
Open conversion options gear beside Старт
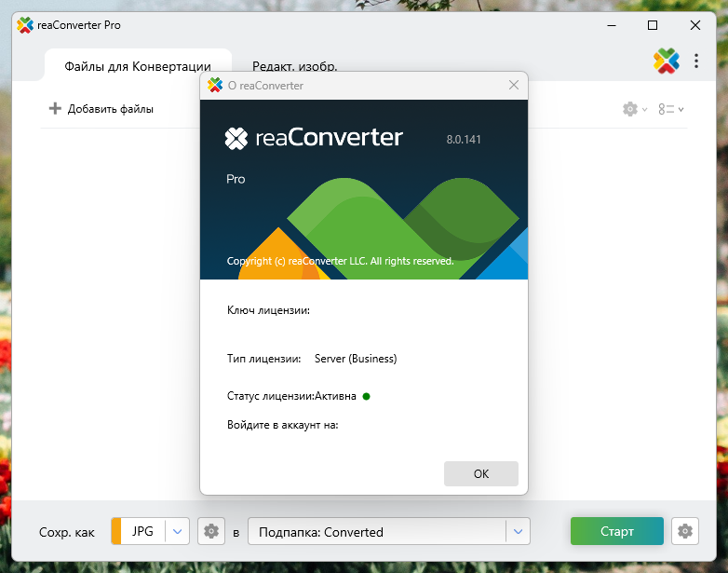point(685,531)
